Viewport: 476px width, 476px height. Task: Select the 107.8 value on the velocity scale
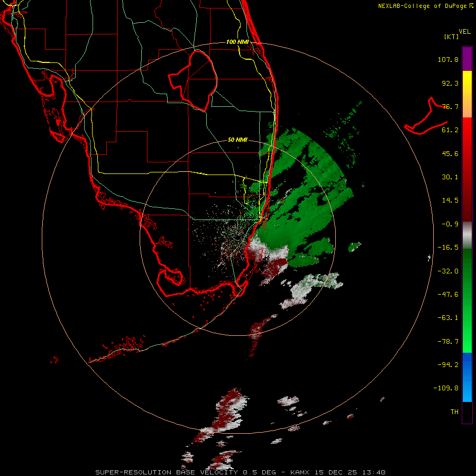[448, 59]
